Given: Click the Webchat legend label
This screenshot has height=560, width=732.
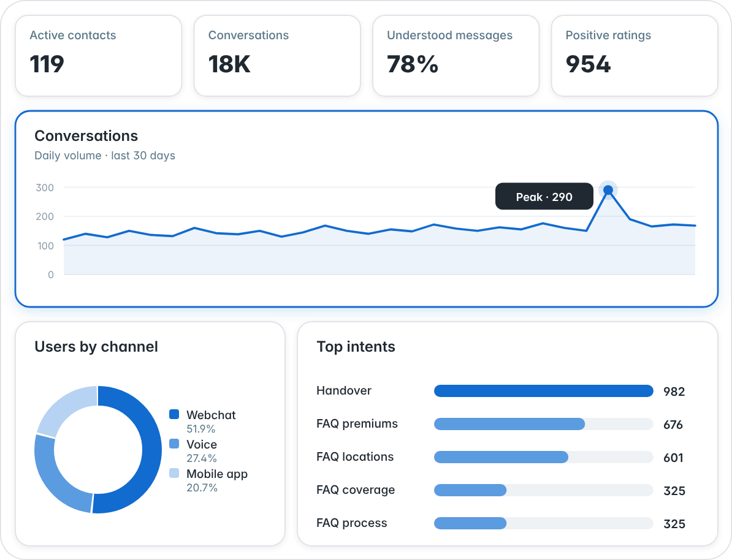Looking at the screenshot, I should (x=211, y=415).
